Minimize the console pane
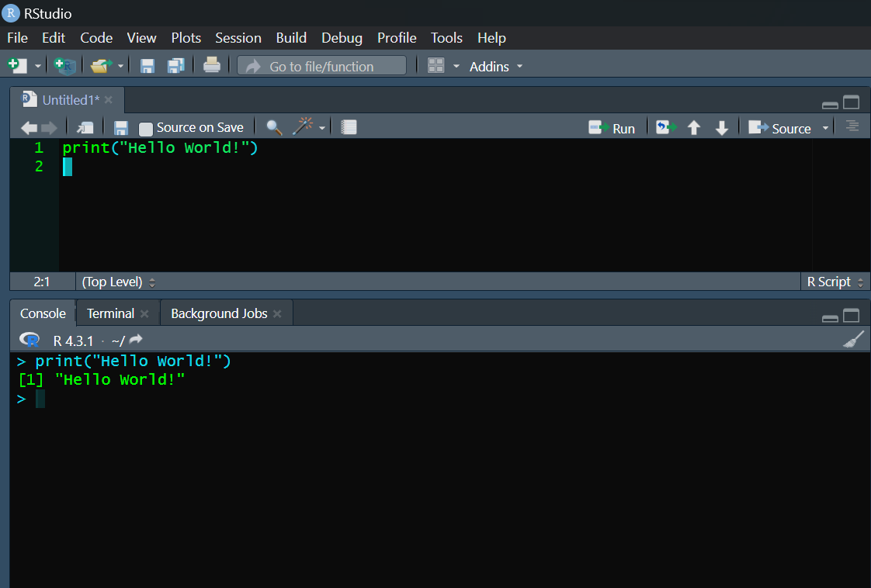Screen dimensions: 871x588 tap(830, 317)
